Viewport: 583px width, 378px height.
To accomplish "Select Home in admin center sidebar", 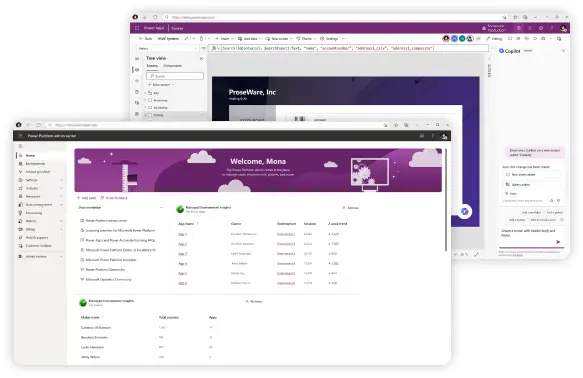I will (x=40, y=155).
